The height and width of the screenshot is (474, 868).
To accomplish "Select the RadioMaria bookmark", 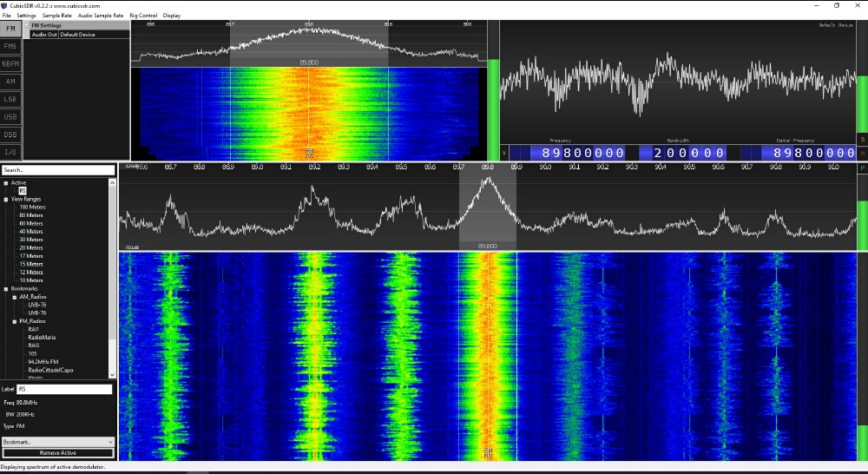I will (x=42, y=337).
